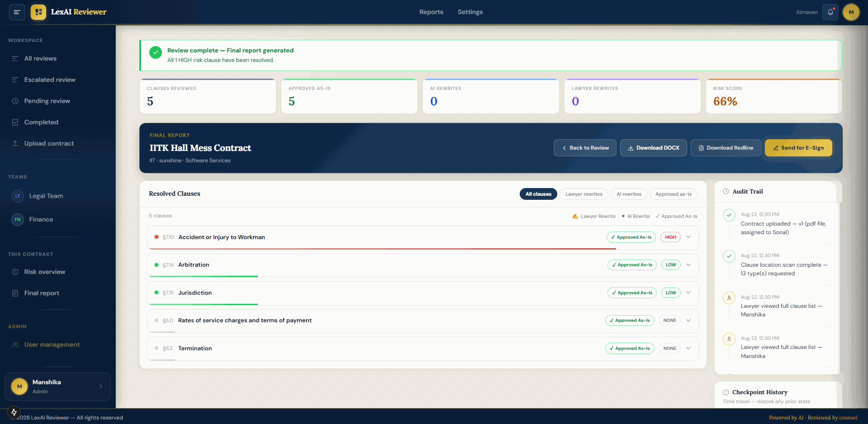Click the Finance FN badge
This screenshot has width=868, height=424.
(x=18, y=220)
